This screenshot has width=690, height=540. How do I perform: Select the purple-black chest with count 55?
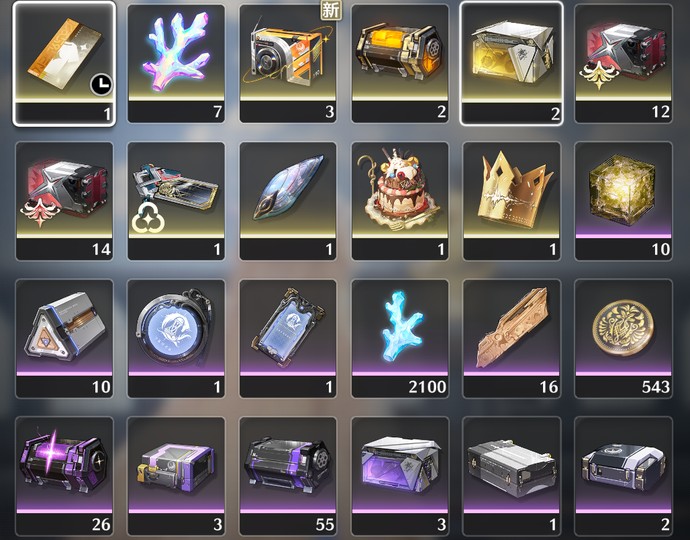click(x=288, y=476)
